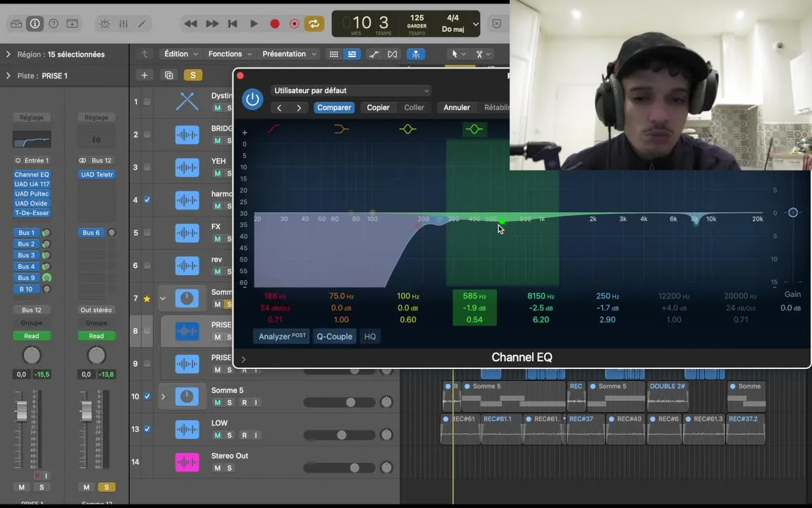The height and width of the screenshot is (508, 812).
Task: Click the Bus 9 send slot
Action: pyautogui.click(x=26, y=278)
